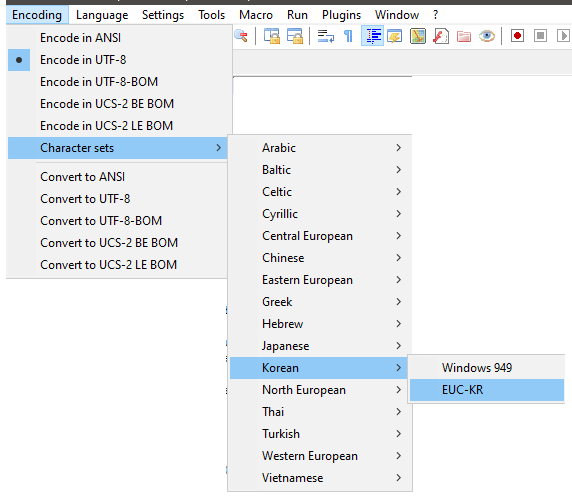Screen dimensions: 572x498
Task: Expand the Celtic character set submenu
Action: pyautogui.click(x=320, y=192)
